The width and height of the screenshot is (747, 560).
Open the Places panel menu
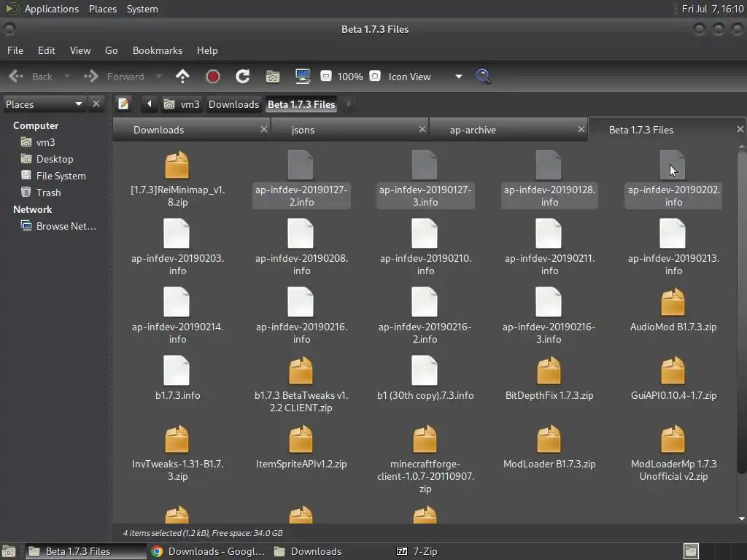click(x=102, y=9)
